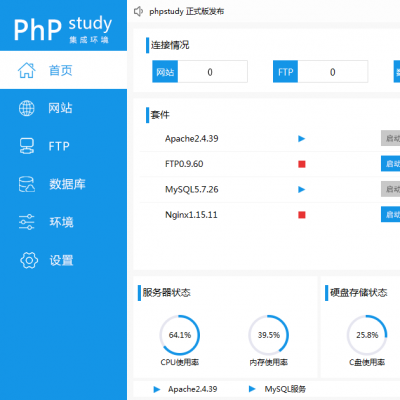
Task: Click the FTP server icon in sidebar
Action: click(27, 146)
